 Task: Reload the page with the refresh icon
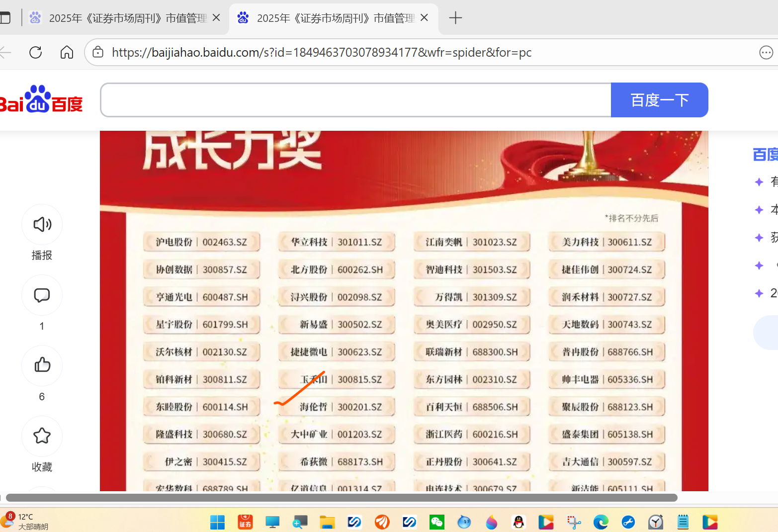35,52
